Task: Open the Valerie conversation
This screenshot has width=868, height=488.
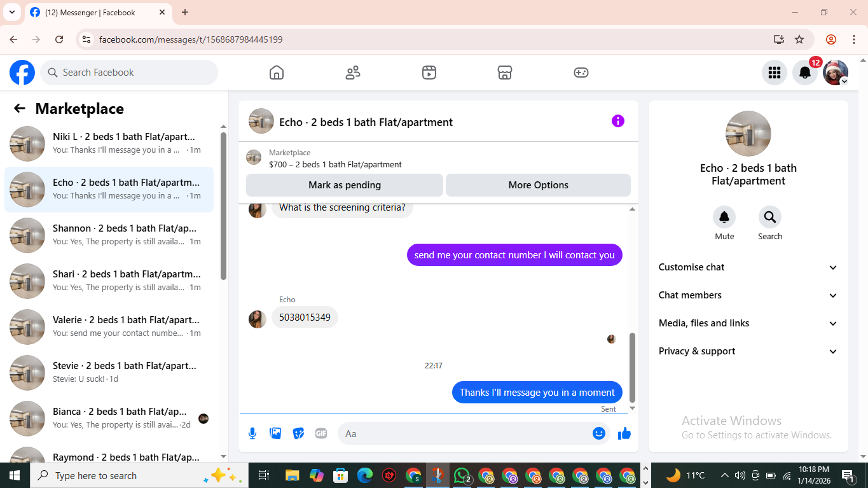Action: tap(109, 327)
